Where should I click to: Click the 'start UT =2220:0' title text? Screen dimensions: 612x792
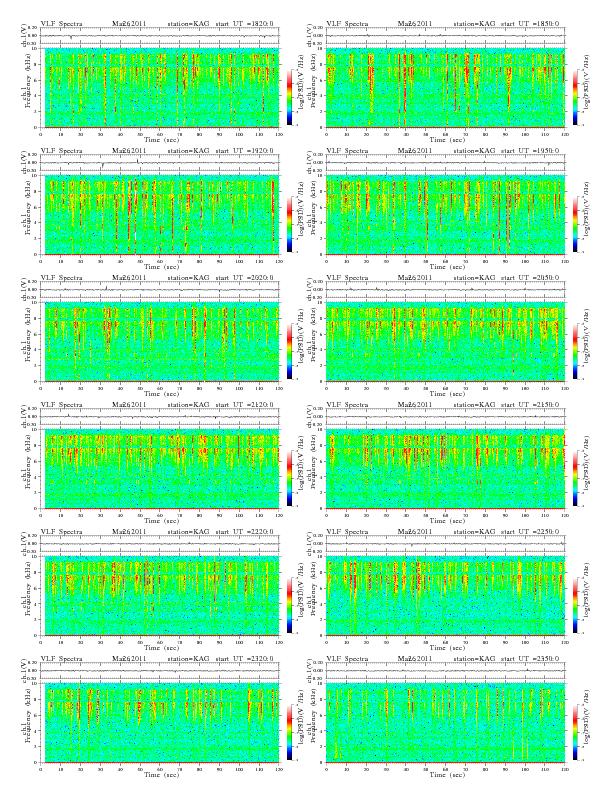[244, 531]
